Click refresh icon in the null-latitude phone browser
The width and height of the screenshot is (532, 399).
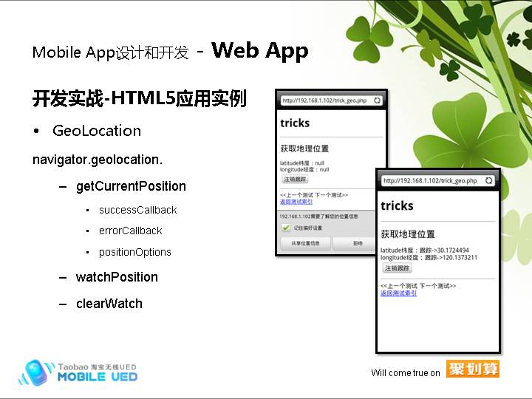point(377,100)
